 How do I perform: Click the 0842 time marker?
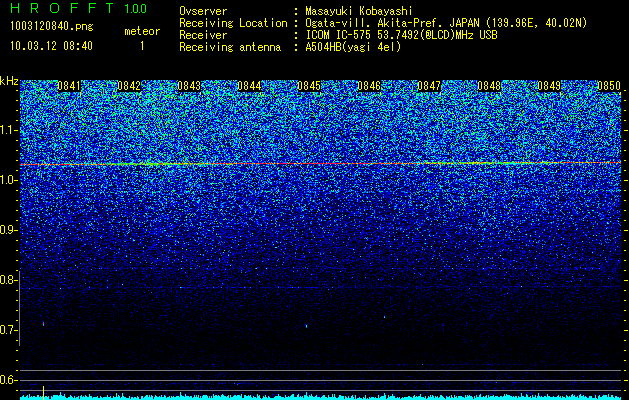pos(129,86)
